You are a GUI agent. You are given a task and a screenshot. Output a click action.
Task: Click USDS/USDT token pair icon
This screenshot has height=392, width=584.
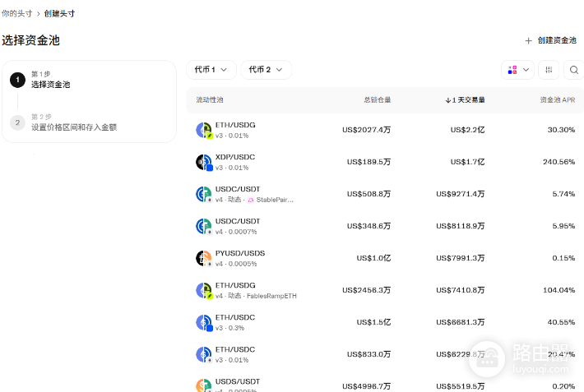[x=204, y=385]
